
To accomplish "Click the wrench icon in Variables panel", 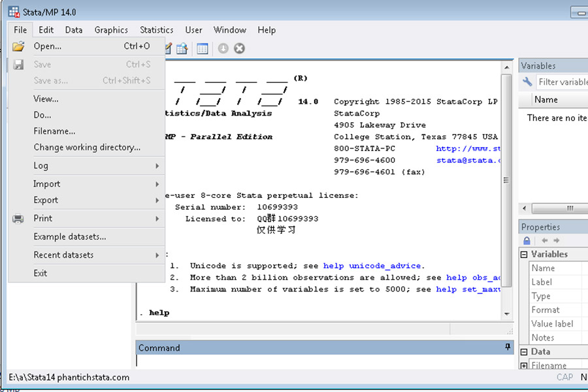I will (527, 82).
